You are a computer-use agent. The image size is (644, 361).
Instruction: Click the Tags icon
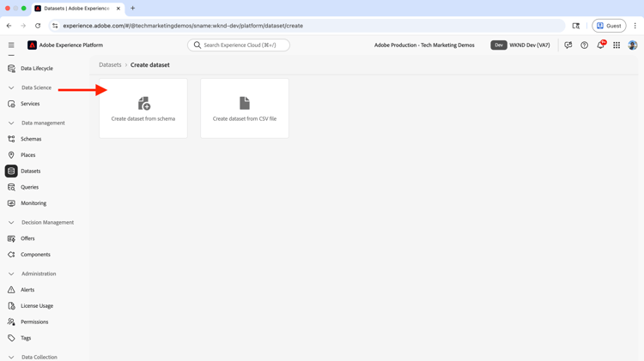point(11,338)
